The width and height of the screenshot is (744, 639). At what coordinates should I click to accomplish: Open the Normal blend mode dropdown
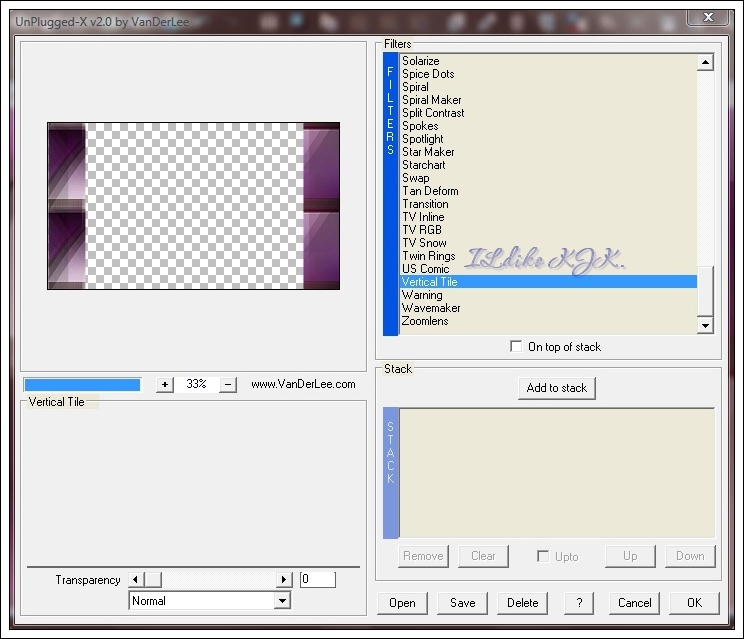pos(282,601)
